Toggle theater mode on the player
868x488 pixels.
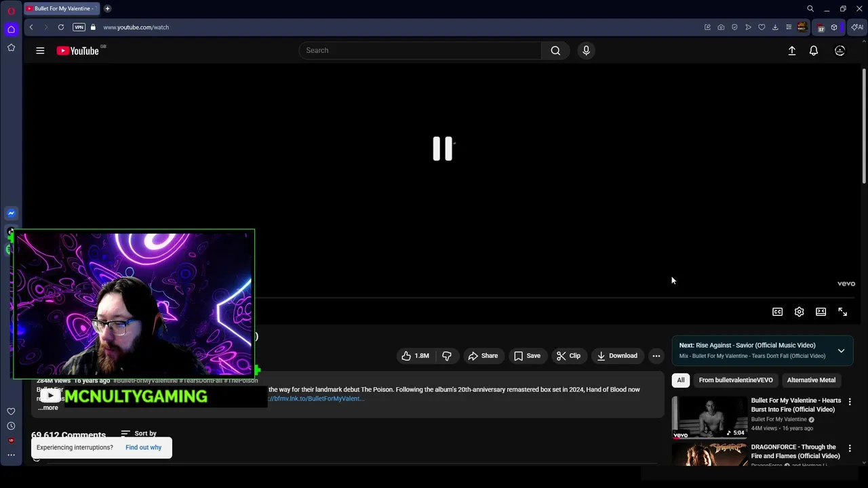pos(821,312)
